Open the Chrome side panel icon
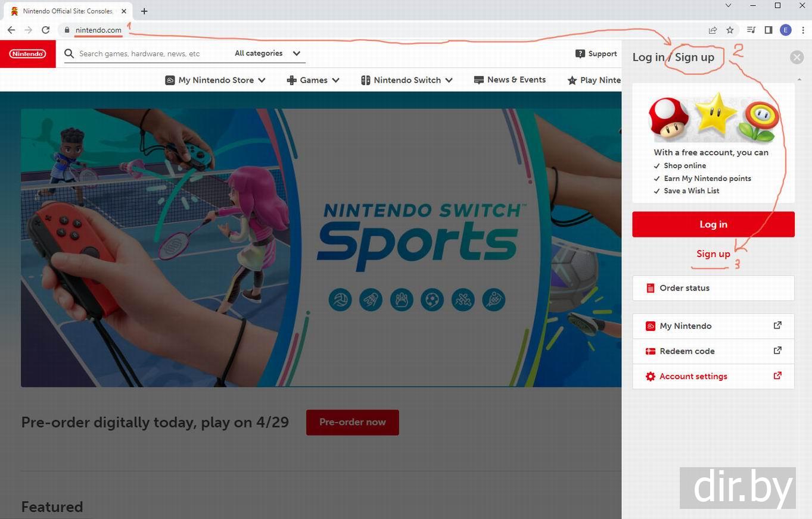Screen dimensions: 812x519 point(769,30)
